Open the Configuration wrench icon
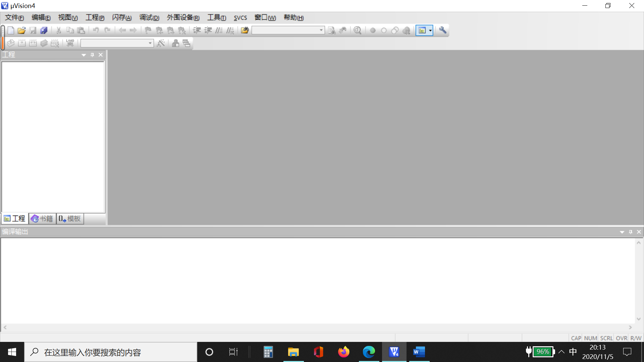Viewport: 644px width, 362px height. pyautogui.click(x=443, y=30)
